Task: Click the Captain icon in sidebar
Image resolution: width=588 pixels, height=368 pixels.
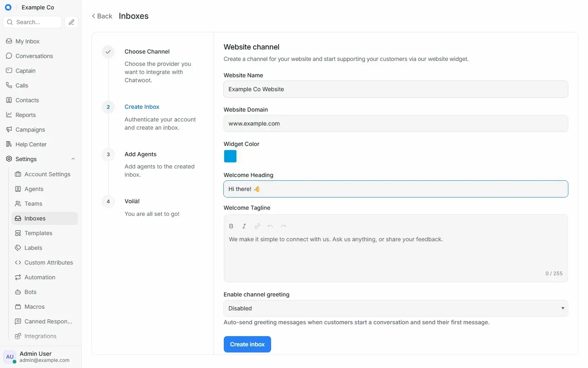Action: tap(9, 71)
